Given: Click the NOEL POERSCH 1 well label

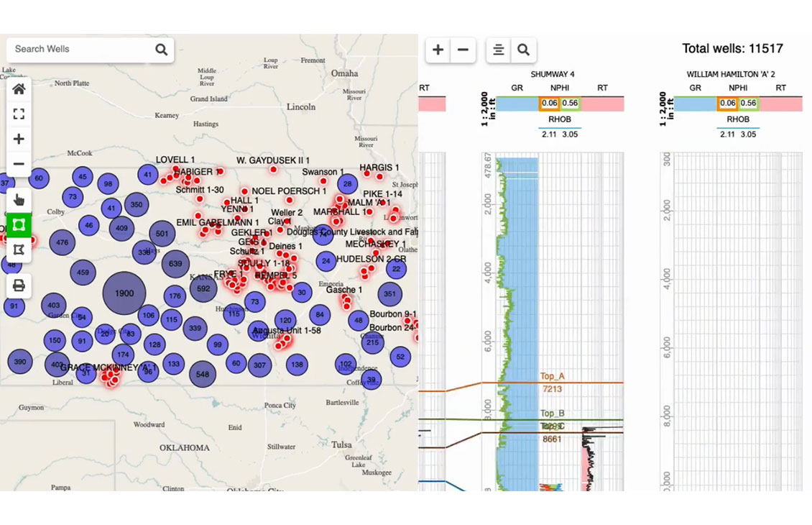Looking at the screenshot, I should 289,191.
